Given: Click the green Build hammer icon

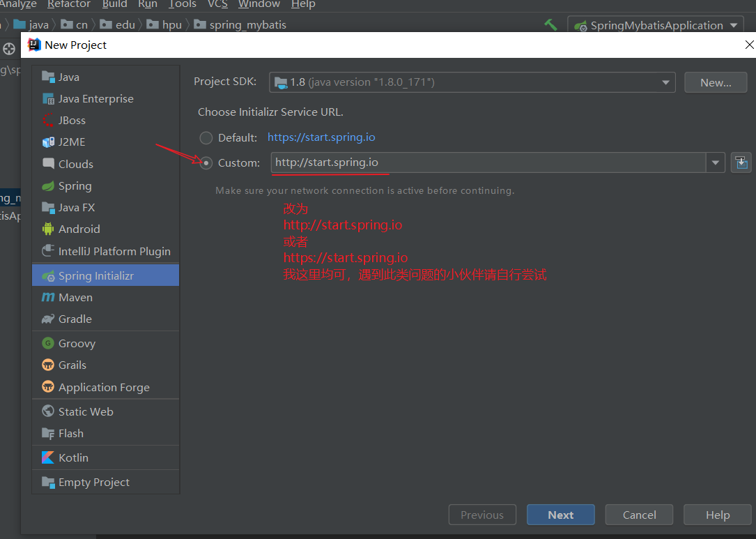Looking at the screenshot, I should [550, 24].
